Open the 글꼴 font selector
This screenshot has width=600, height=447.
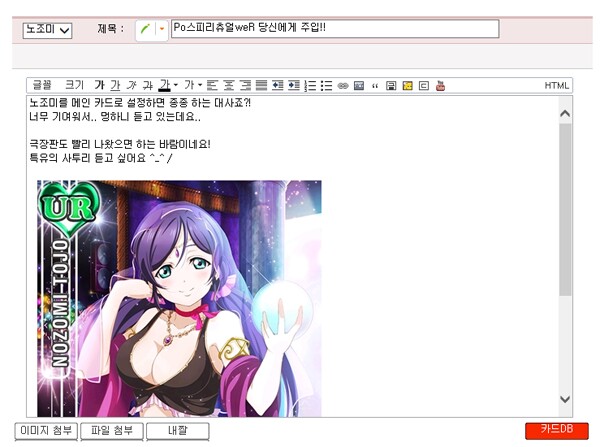pyautogui.click(x=42, y=85)
